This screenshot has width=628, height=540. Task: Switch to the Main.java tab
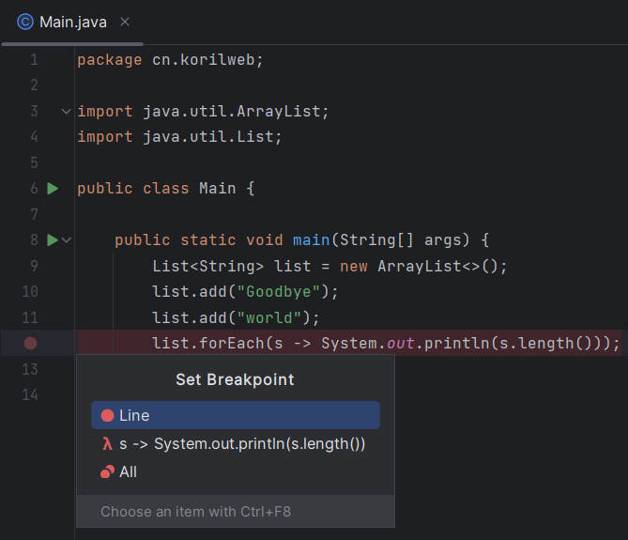70,21
